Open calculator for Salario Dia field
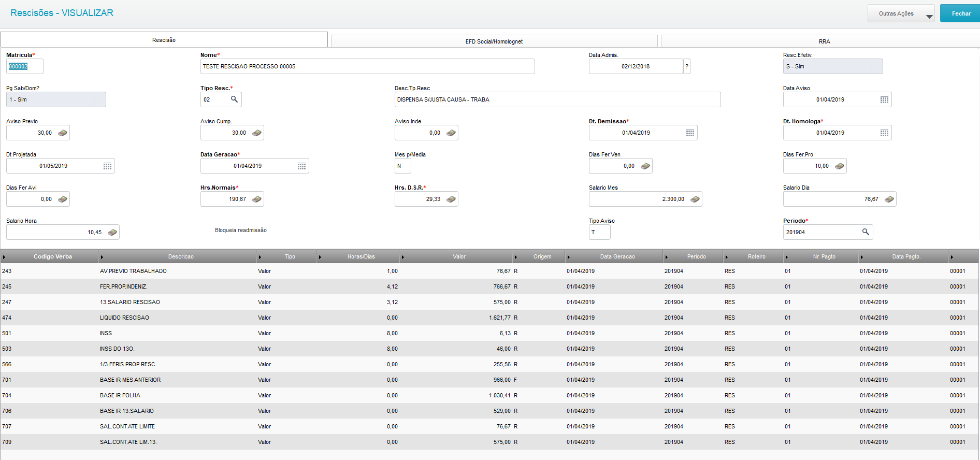Image resolution: width=980 pixels, height=460 pixels. tap(889, 199)
